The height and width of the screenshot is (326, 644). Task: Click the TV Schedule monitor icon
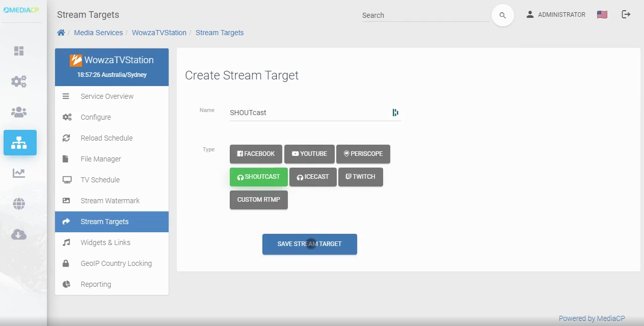pos(67,180)
